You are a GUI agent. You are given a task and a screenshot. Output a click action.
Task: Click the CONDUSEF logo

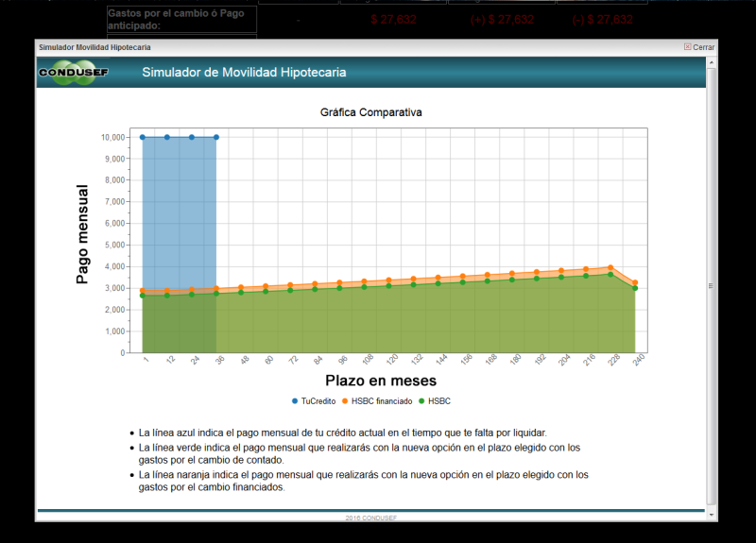click(74, 73)
